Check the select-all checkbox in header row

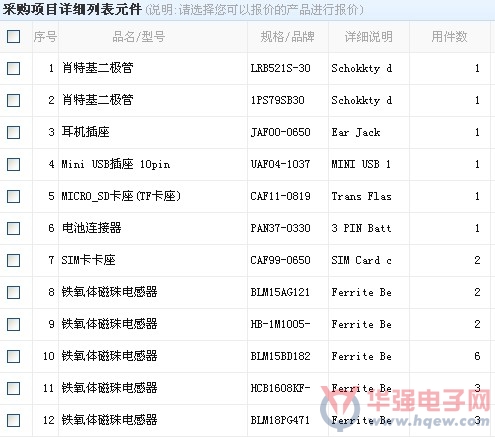(x=13, y=36)
